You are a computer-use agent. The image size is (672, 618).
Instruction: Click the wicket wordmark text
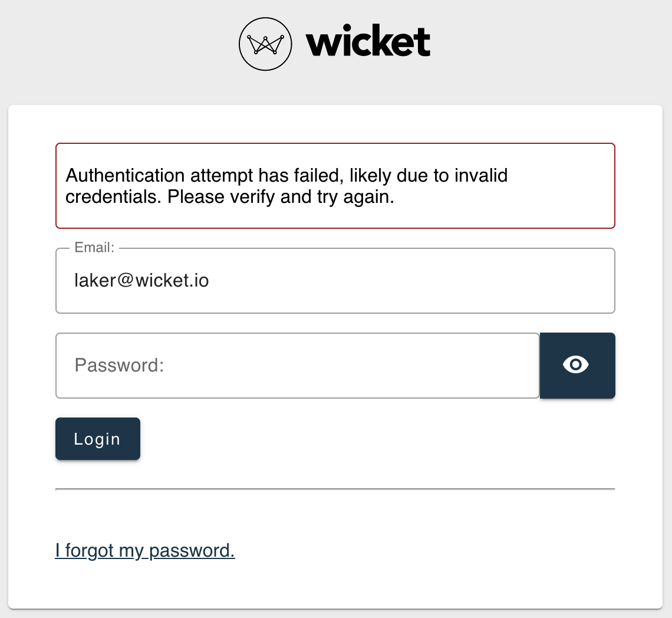[368, 41]
